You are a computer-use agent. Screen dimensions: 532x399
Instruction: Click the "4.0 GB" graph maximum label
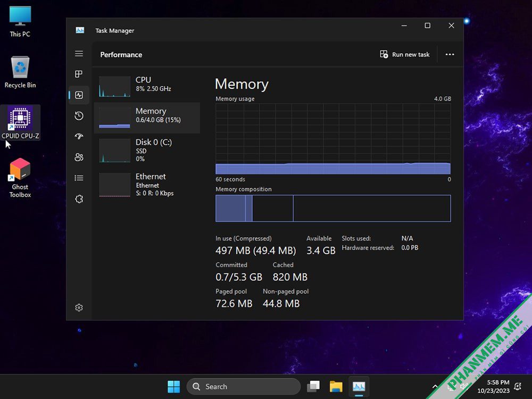[x=443, y=99]
